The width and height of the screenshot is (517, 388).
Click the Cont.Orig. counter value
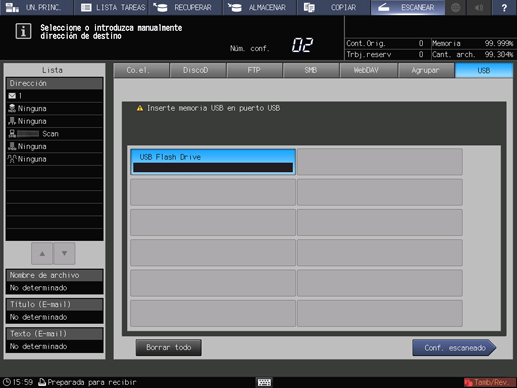click(x=421, y=43)
